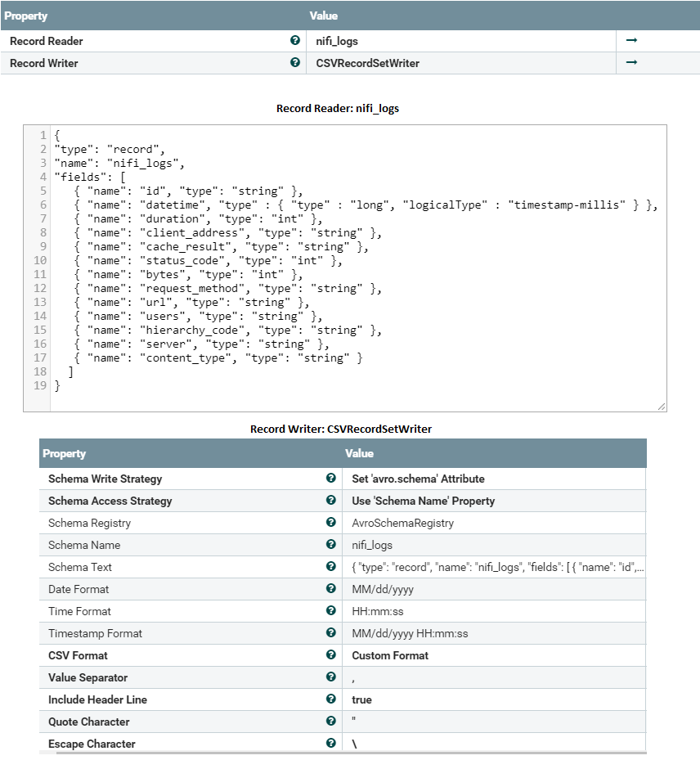This screenshot has height=769, width=700.
Task: Select the Record Reader property row
Action: 147,40
